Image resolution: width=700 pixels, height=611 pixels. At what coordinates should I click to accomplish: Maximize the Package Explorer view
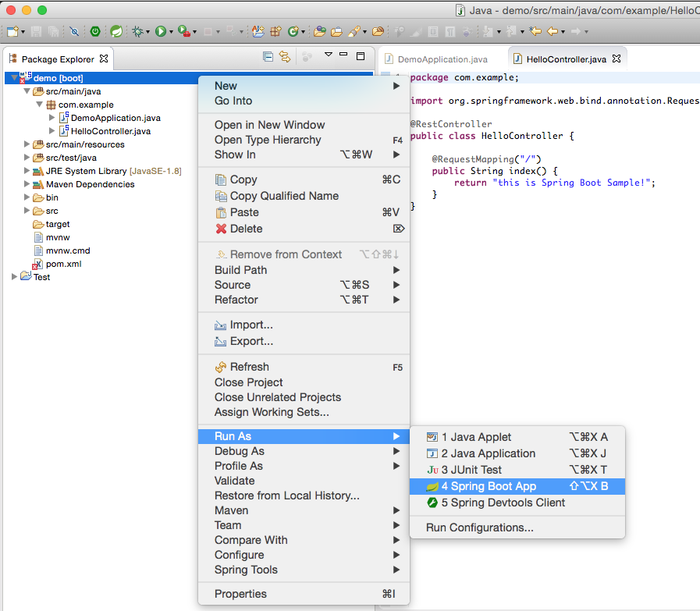tap(361, 55)
